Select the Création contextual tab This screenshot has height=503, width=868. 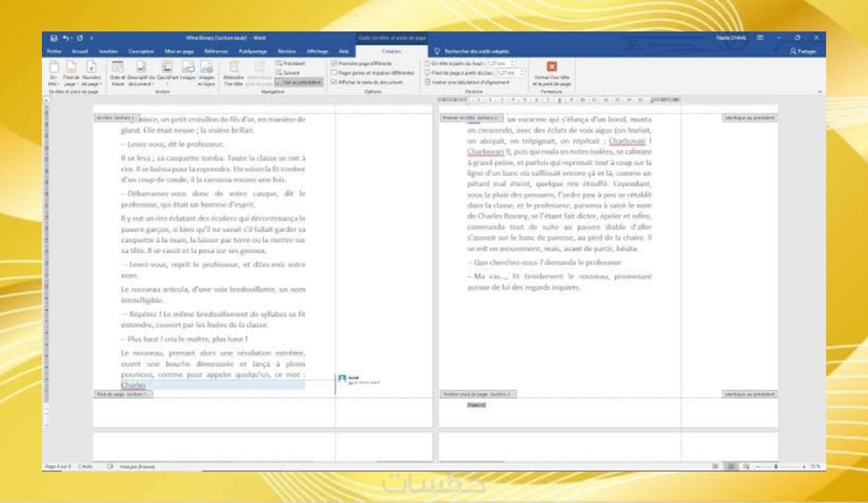[391, 51]
